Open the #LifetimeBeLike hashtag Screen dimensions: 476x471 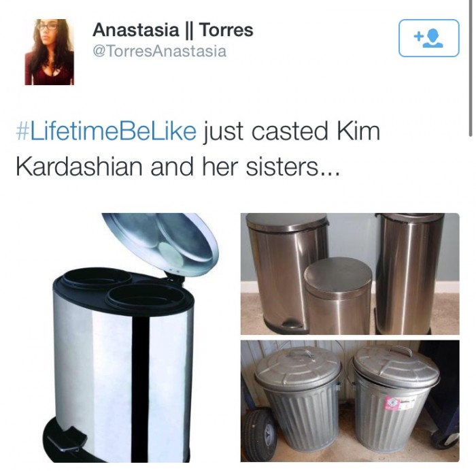(106, 131)
